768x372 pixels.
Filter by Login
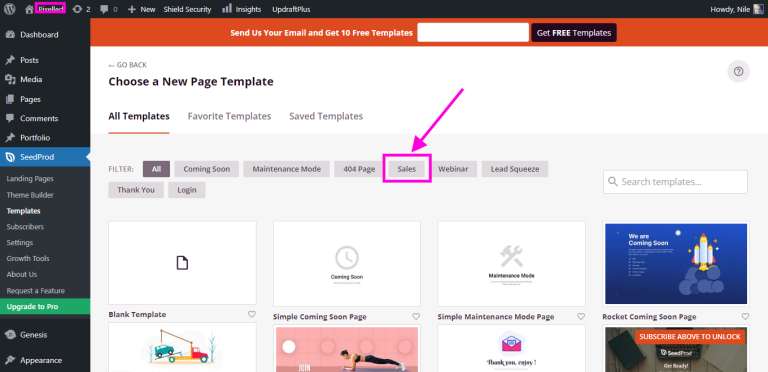(x=187, y=190)
